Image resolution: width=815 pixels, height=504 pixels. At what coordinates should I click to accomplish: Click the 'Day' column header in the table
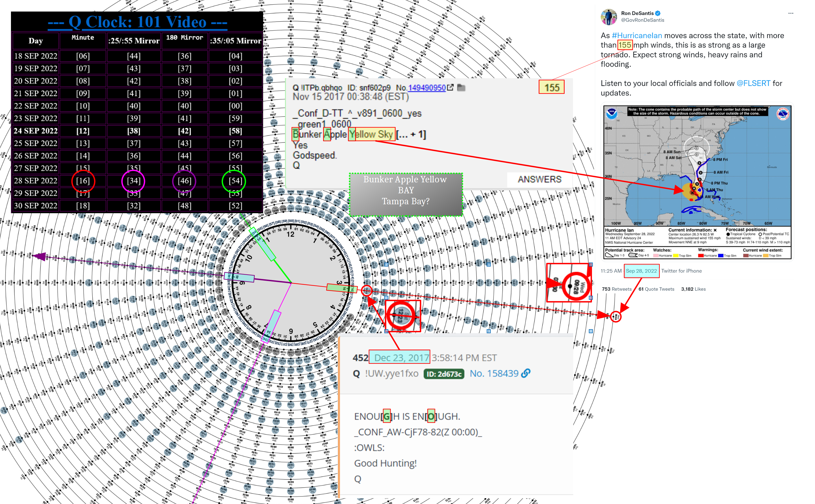[36, 41]
